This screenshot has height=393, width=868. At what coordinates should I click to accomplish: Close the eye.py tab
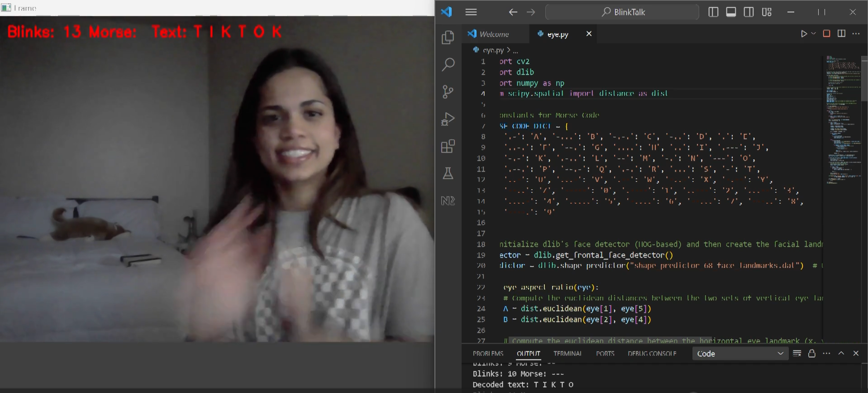click(x=589, y=34)
